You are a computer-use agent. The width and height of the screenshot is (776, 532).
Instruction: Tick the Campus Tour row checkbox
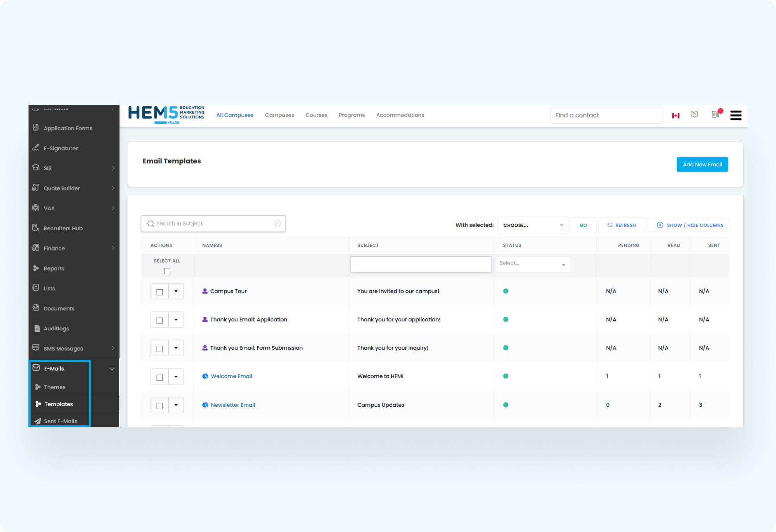159,292
